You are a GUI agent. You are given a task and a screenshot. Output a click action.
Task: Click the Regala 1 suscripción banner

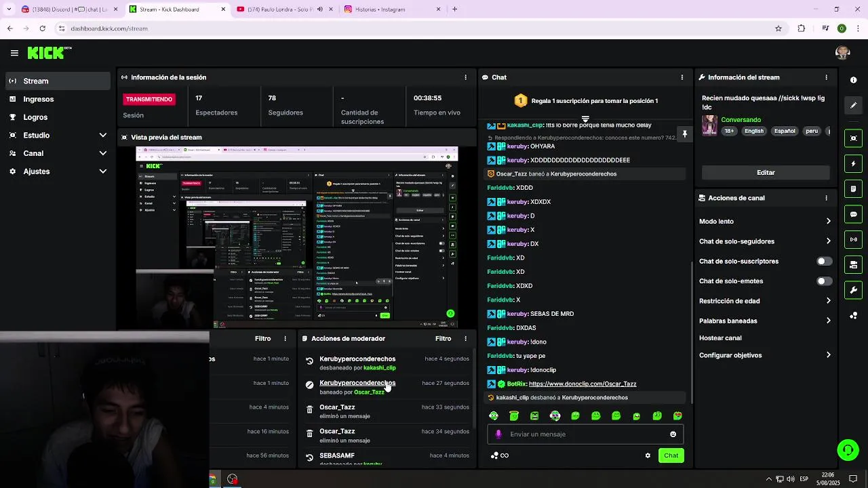585,101
